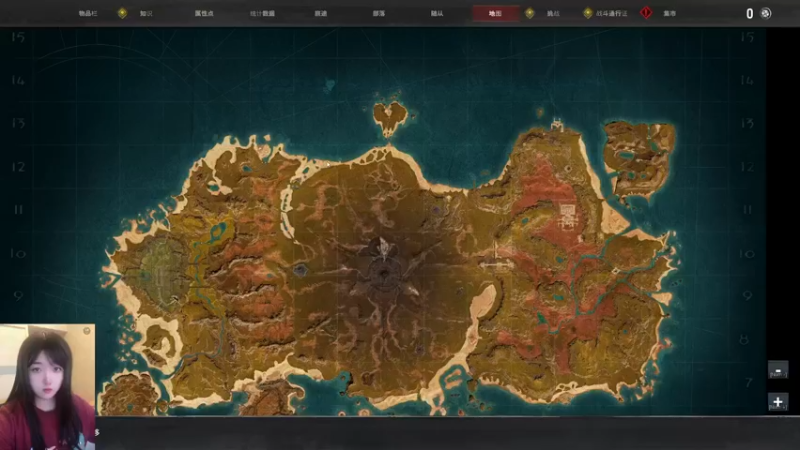Click the white ruins marker in eastern region
Image resolution: width=800 pixels, height=450 pixels.
tap(567, 216)
